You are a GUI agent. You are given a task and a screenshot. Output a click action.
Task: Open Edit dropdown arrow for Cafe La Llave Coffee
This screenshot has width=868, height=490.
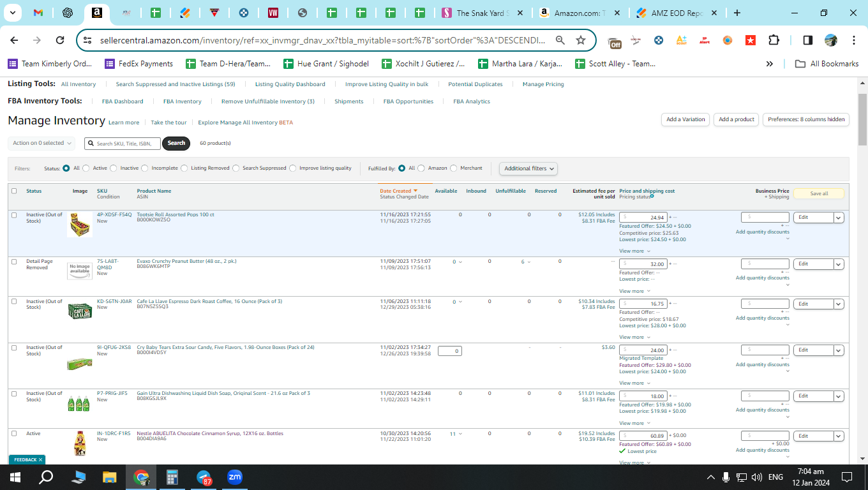pos(839,304)
